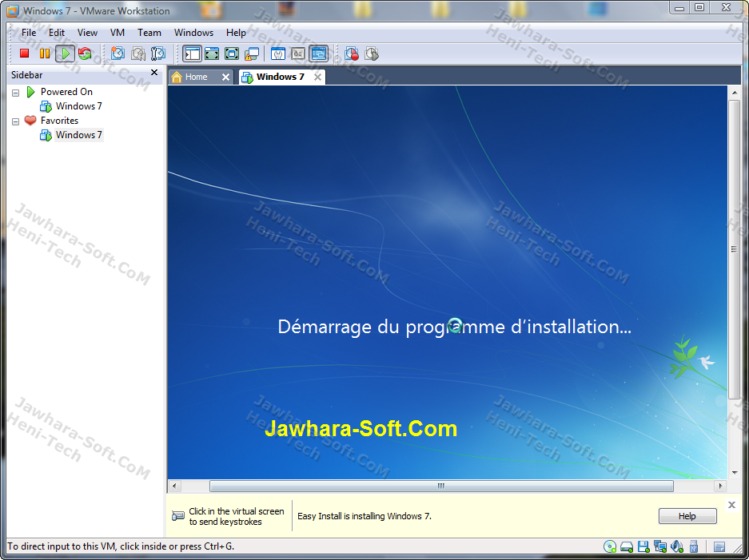The height and width of the screenshot is (560, 749).
Task: Click 'Démarrage du programme d'installation' text
Action: [x=454, y=327]
